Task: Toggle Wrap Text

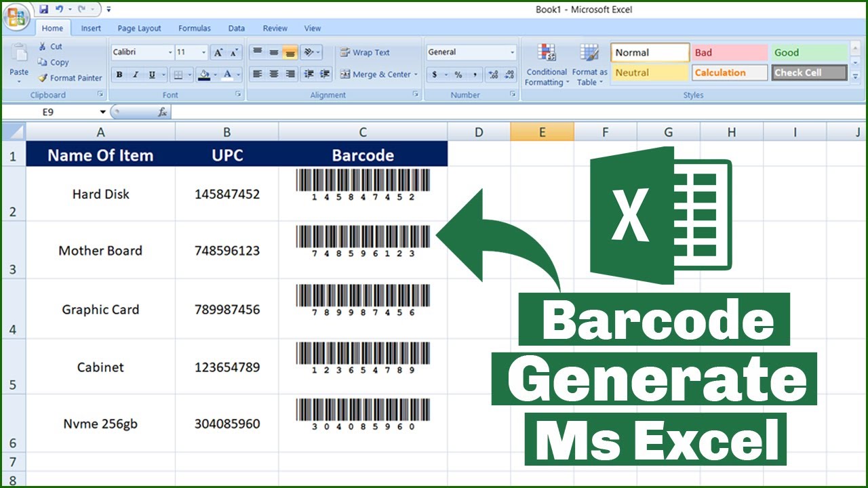Action: point(365,52)
